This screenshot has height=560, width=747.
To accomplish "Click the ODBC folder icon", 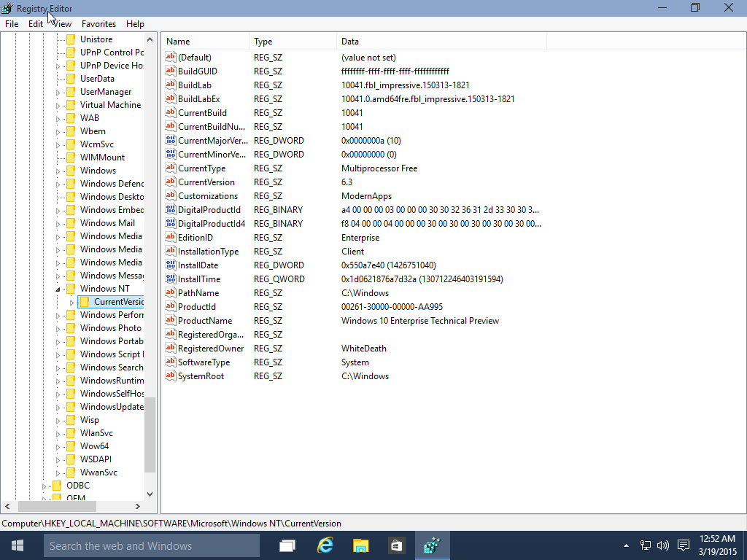I will 57,485.
